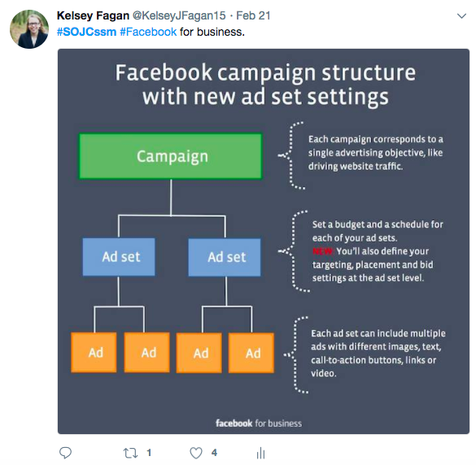Expand the tweet options chevron

pos(461,16)
